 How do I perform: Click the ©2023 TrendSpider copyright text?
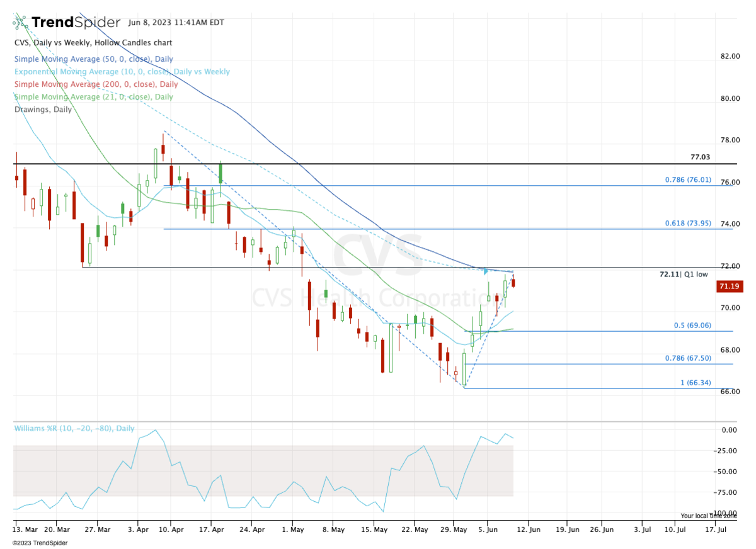(x=40, y=543)
